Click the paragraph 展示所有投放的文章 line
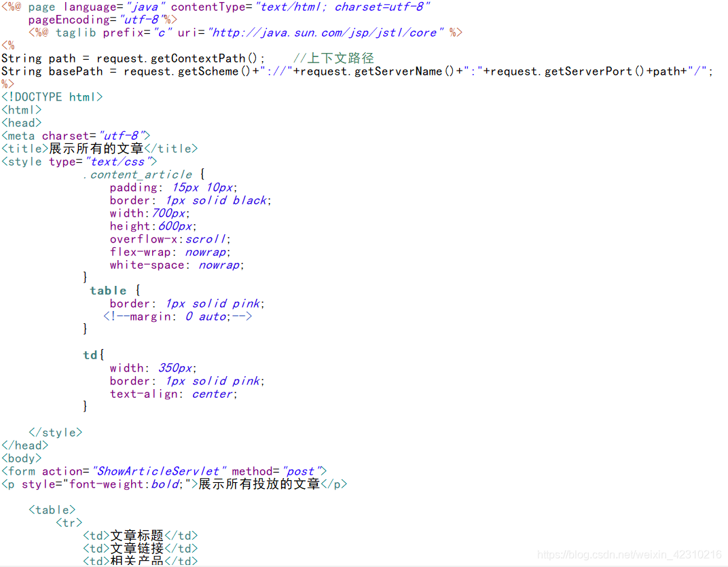The image size is (728, 567). [x=174, y=484]
